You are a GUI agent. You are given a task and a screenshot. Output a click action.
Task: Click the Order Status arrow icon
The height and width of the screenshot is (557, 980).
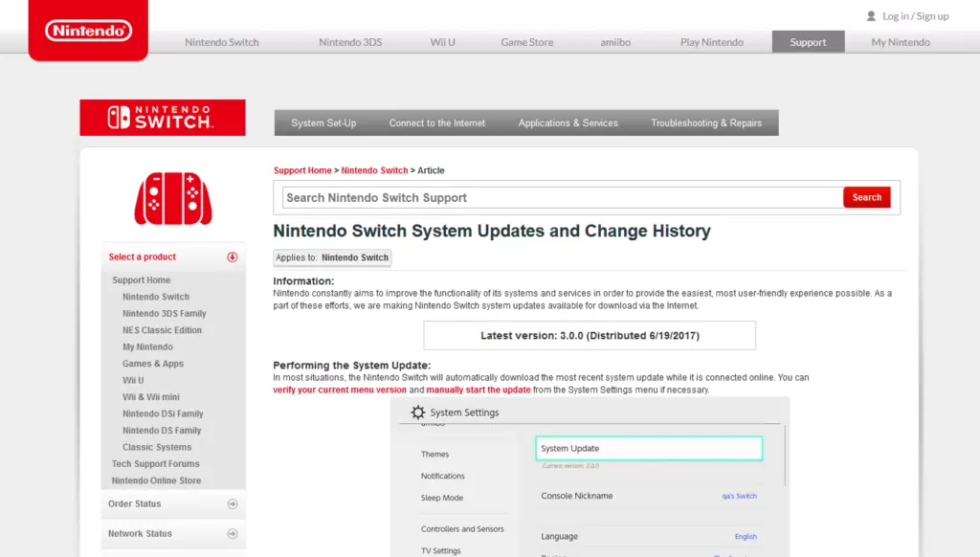(x=233, y=503)
